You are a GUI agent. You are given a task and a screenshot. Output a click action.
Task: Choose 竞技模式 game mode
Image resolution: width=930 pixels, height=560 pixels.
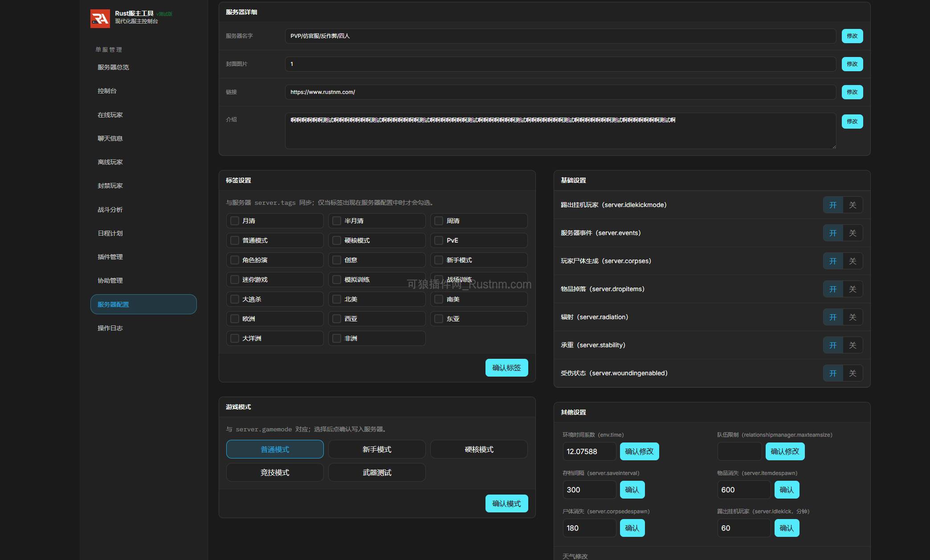tap(275, 473)
